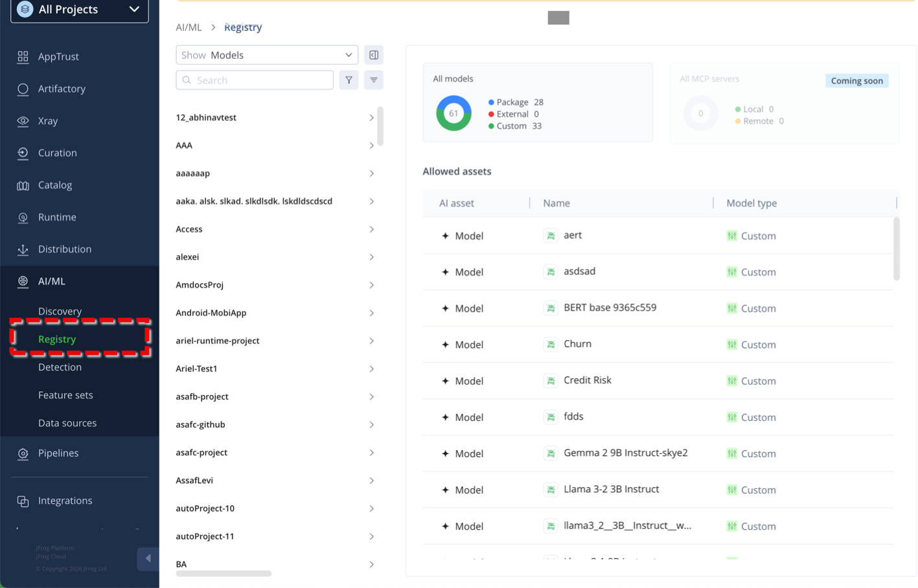The width and height of the screenshot is (918, 588).
Task: Go to Discovery under AI/ML
Action: (60, 311)
